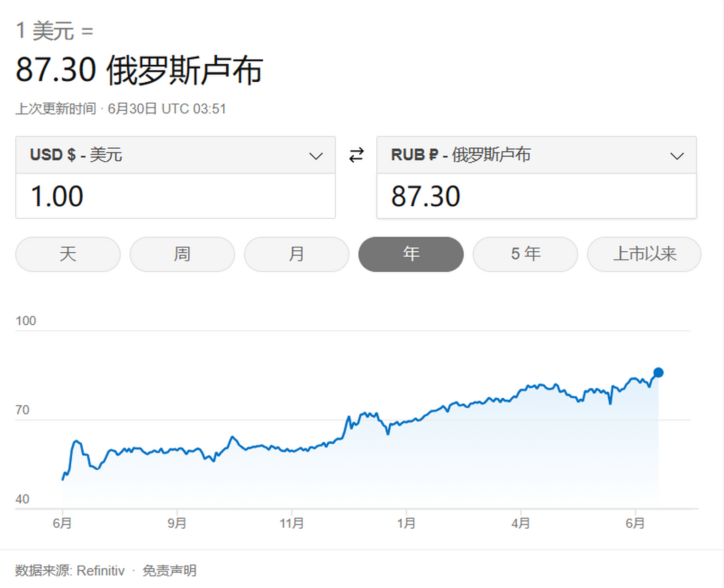724x588 pixels.
Task: Click the 数据来源: Refinitiv text
Action: 70,571
